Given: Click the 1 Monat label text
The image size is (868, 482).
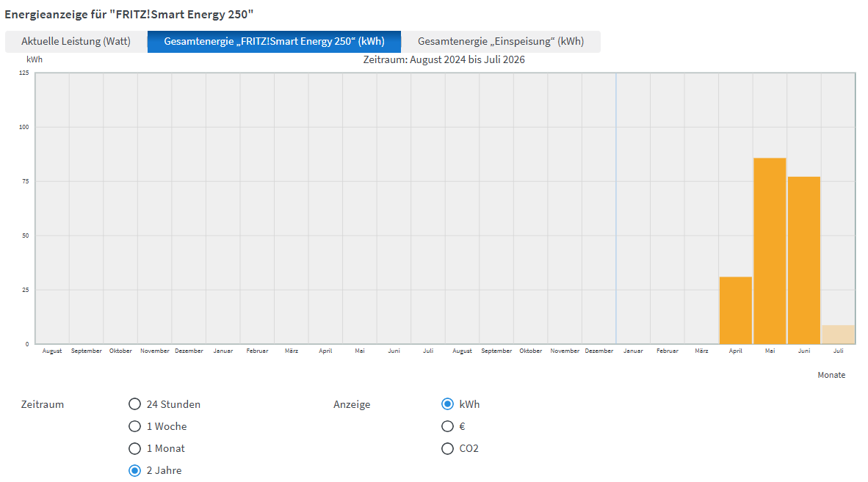Looking at the screenshot, I should pos(165,448).
